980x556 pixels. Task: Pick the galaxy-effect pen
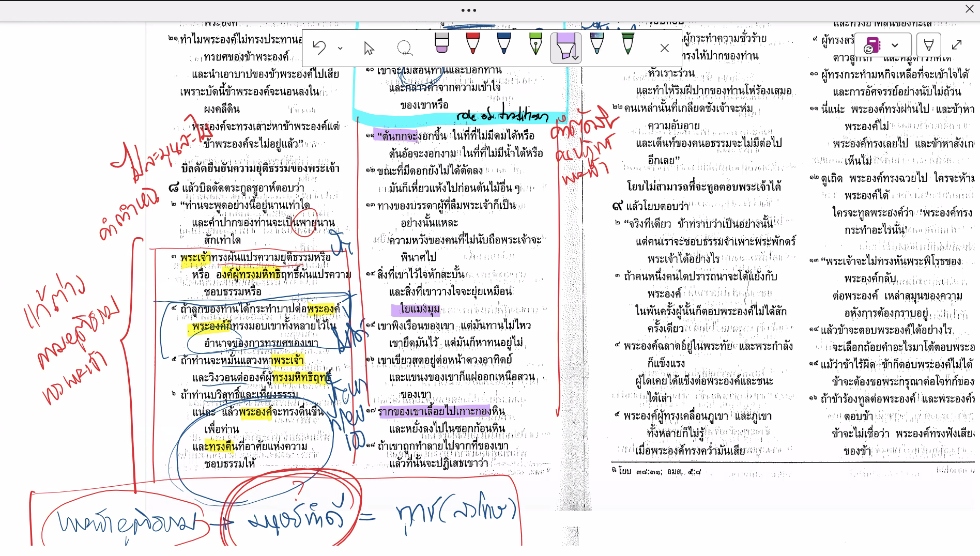click(596, 43)
